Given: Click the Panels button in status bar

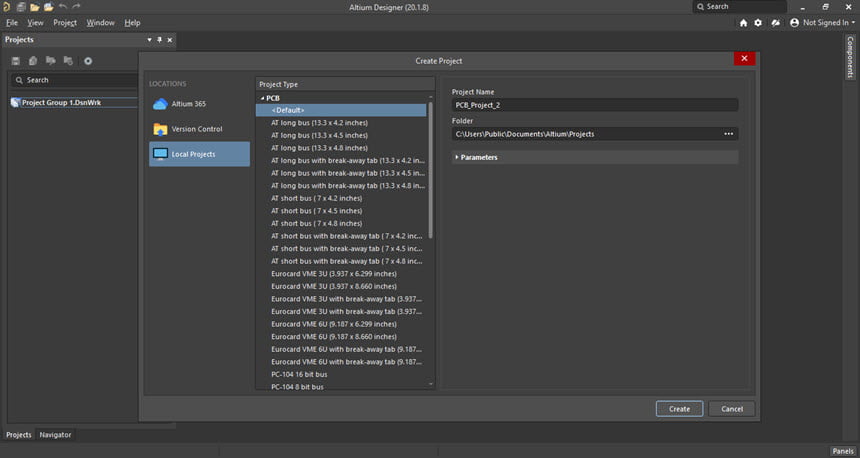Looking at the screenshot, I should [843, 451].
